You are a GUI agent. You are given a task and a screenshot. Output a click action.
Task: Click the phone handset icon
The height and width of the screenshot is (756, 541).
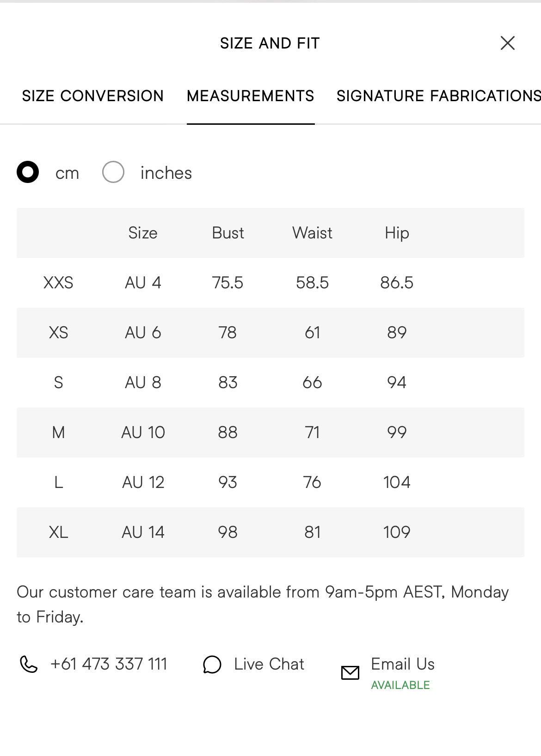click(x=28, y=664)
